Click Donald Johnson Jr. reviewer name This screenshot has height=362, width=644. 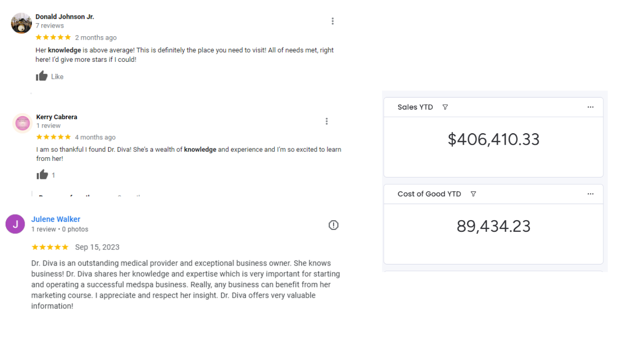click(64, 17)
